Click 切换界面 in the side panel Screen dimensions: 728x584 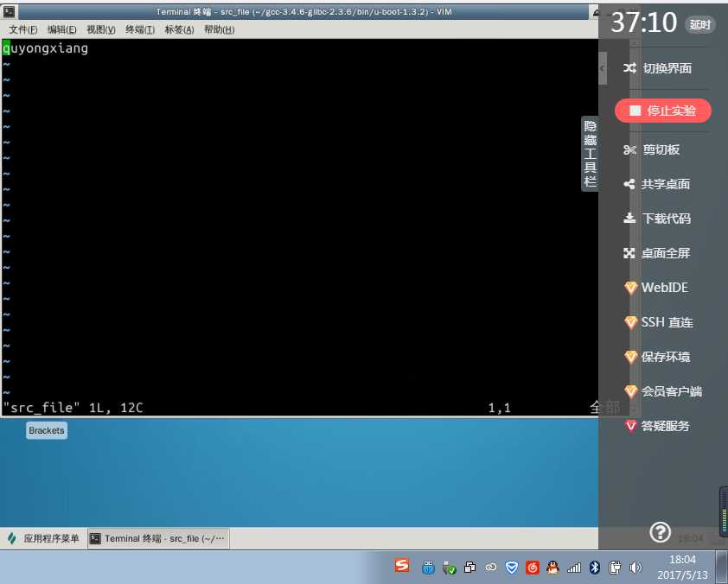[667, 68]
